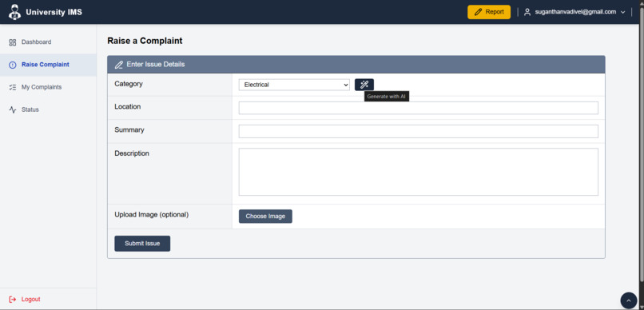644x310 pixels.
Task: Click the My Complaints checklist icon
Action: pyautogui.click(x=13, y=87)
